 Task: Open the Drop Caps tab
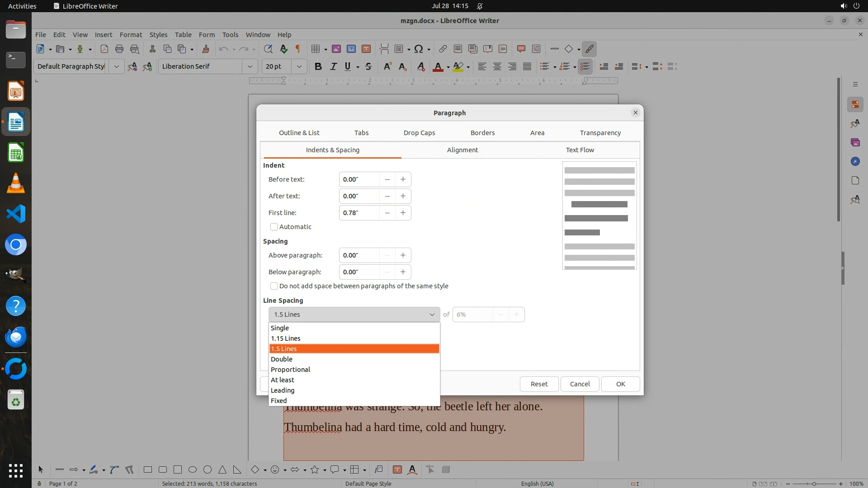coord(419,133)
